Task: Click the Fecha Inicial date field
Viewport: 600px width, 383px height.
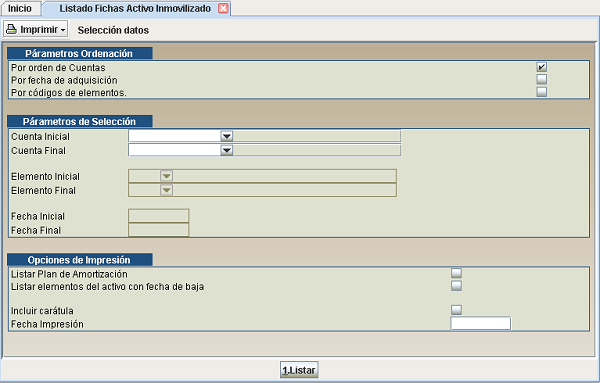Action: (158, 216)
